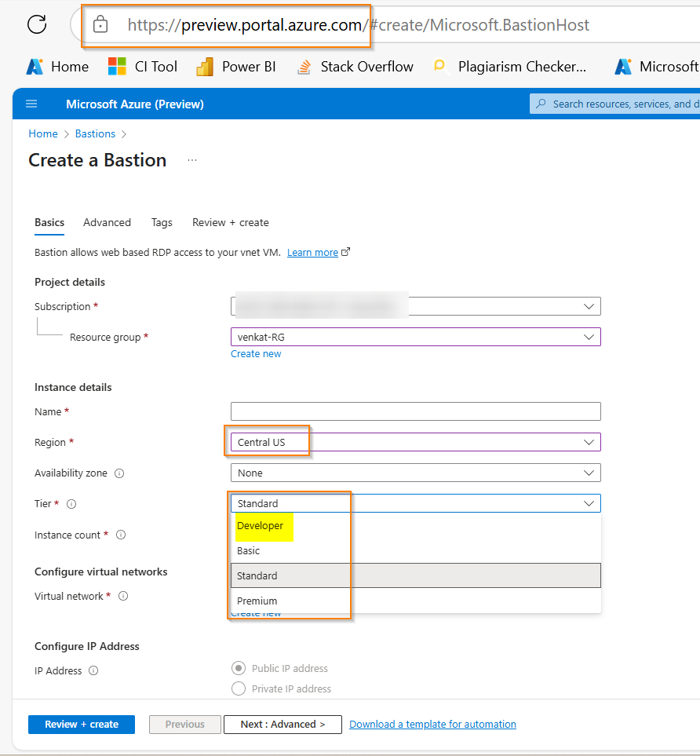Open Download a template for automation link
The width and height of the screenshot is (700, 756).
[432, 724]
